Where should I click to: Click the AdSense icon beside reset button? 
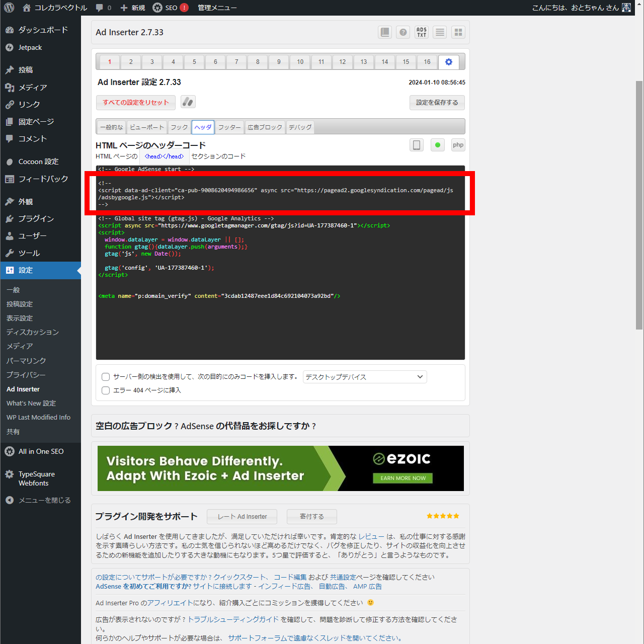pyautogui.click(x=188, y=102)
